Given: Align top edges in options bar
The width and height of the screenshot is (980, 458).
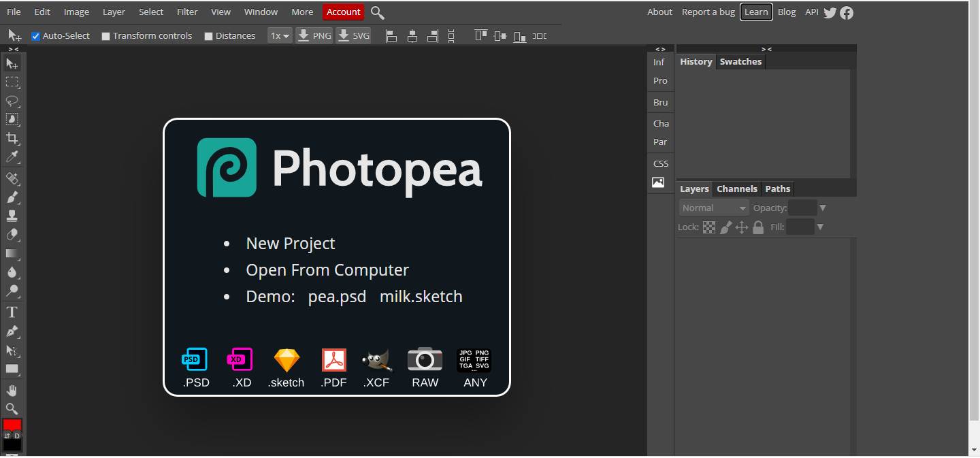Looking at the screenshot, I should [481, 36].
